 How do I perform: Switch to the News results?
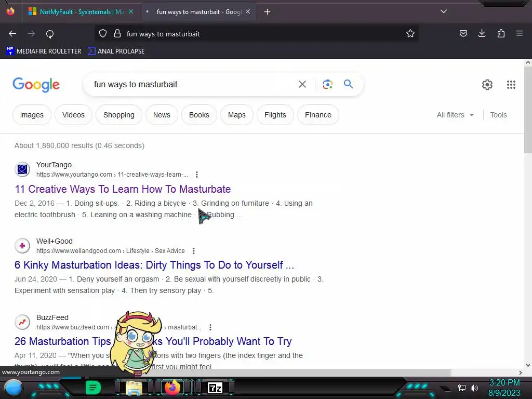point(162,115)
